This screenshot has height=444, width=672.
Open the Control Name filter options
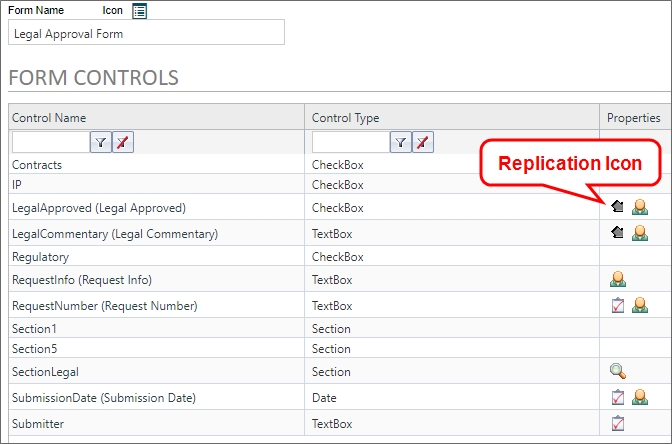101,143
